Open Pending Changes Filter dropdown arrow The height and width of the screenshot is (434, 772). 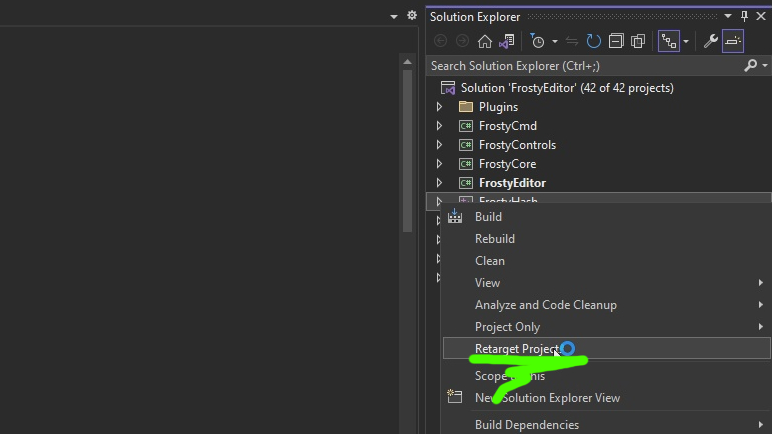pos(554,41)
